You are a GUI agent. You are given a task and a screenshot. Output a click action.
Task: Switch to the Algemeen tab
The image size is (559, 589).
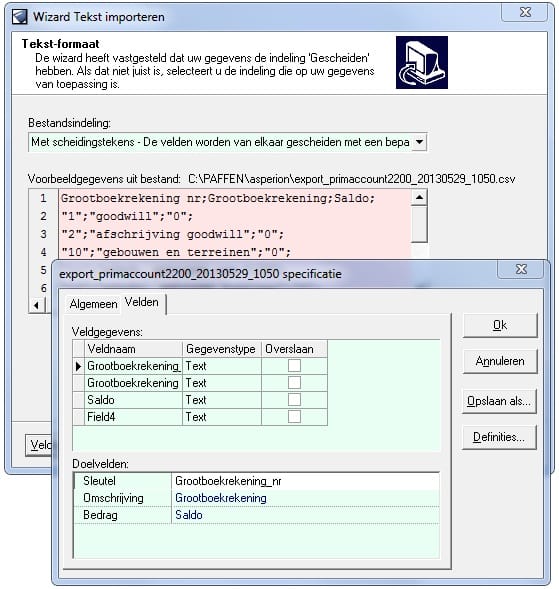(x=93, y=304)
